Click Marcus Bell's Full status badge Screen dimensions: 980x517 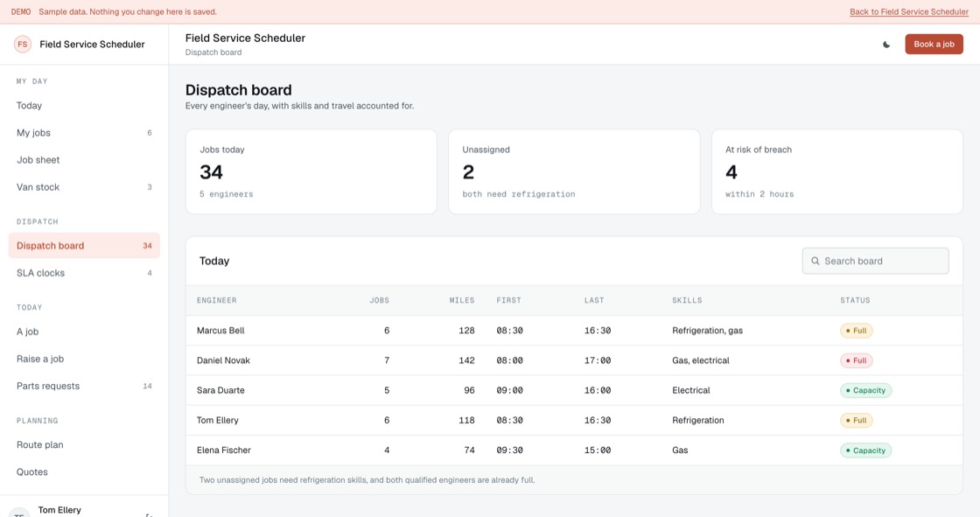(857, 331)
